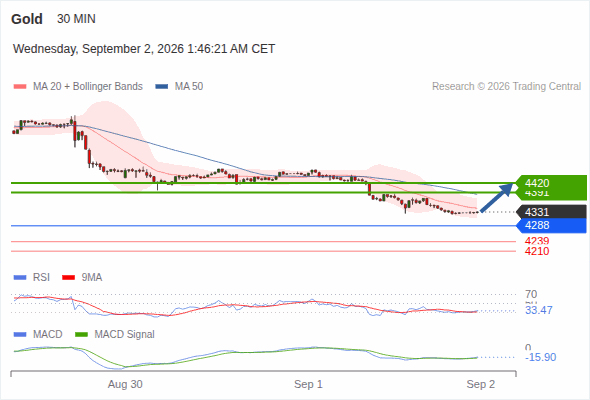Click the MACD value -15.90 readout
Image resolution: width=590 pixels, height=400 pixels.
(540, 357)
